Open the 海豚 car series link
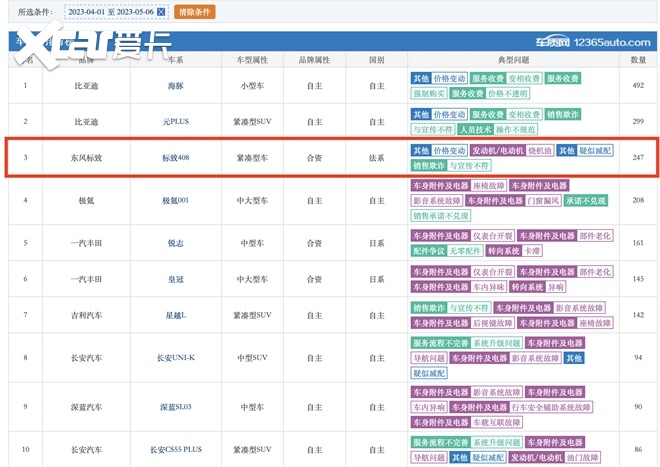This screenshot has height=467, width=660. [175, 86]
